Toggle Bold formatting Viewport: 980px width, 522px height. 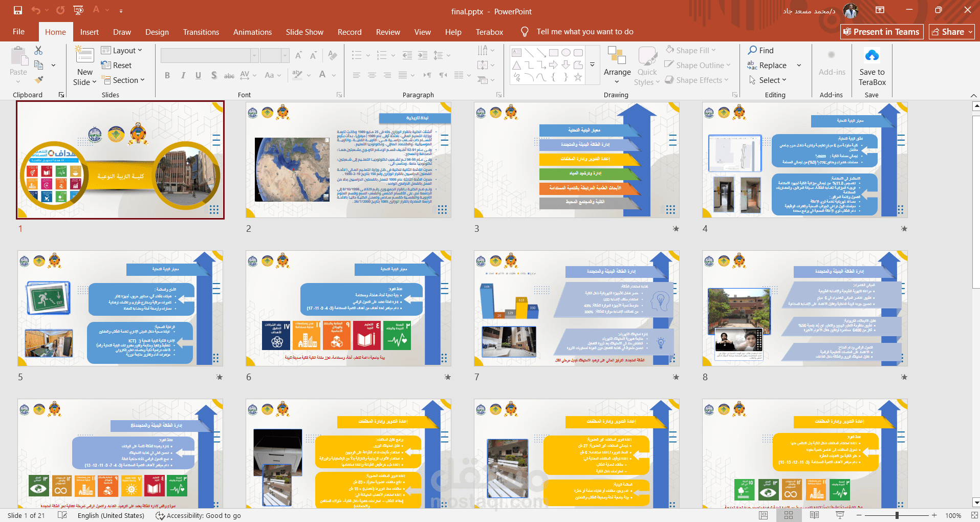point(167,75)
